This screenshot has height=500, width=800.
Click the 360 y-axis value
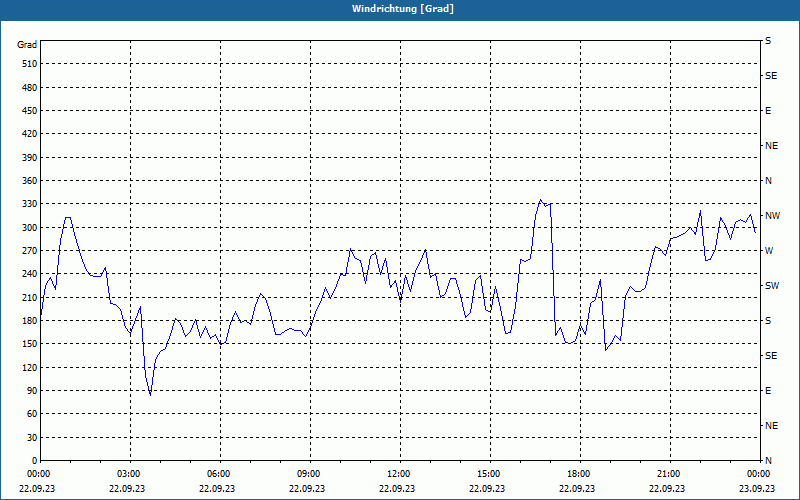29,181
